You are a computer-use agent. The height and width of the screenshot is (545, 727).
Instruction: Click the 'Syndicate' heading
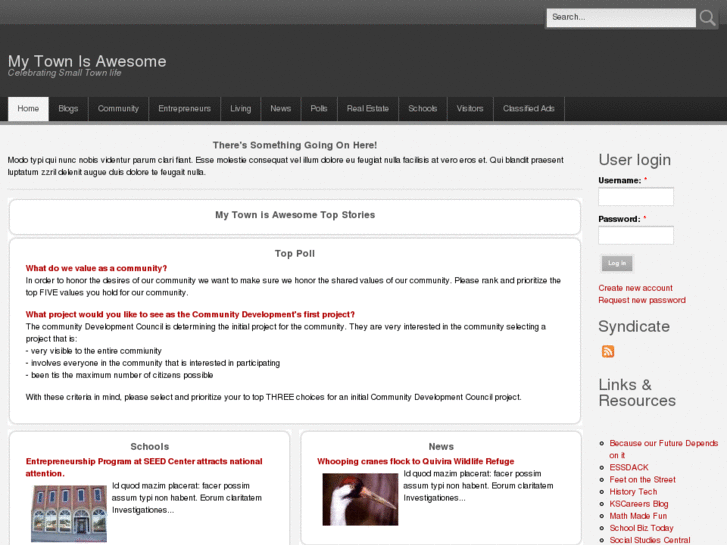pos(634,326)
